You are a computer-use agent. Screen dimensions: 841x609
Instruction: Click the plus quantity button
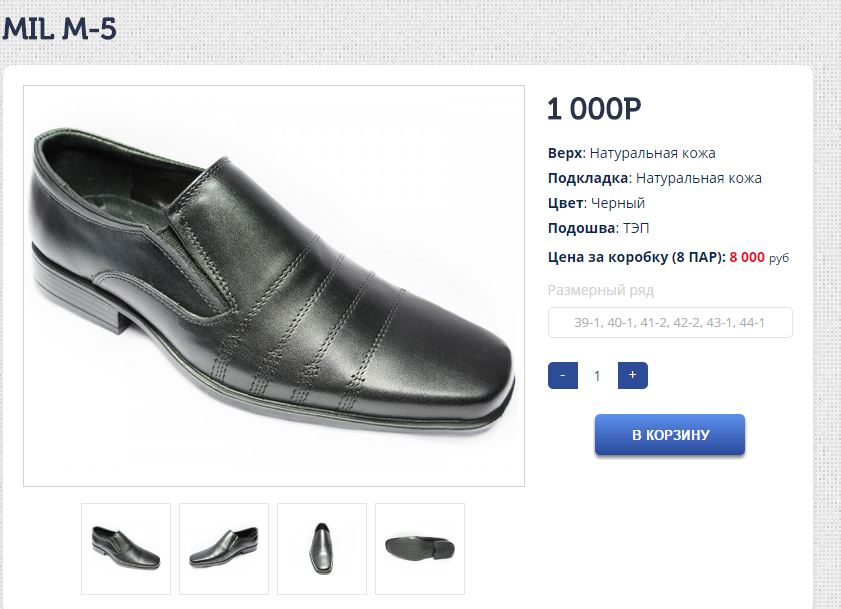pos(633,376)
